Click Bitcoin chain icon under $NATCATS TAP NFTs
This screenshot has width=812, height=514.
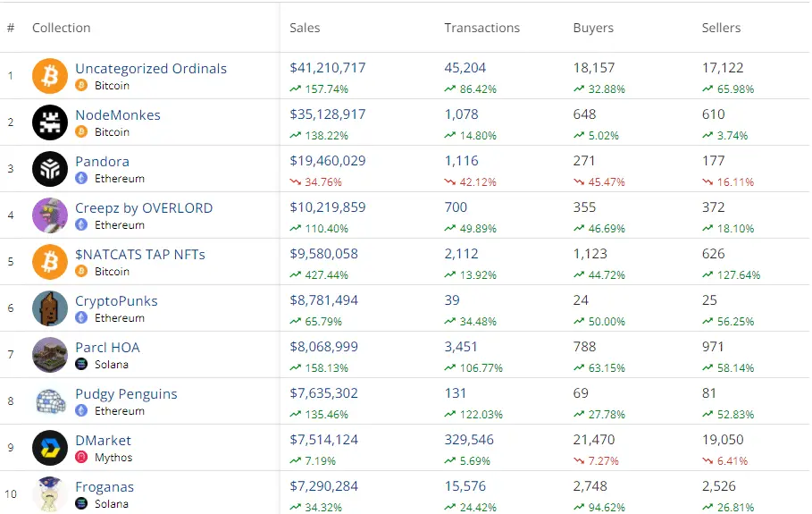81,271
